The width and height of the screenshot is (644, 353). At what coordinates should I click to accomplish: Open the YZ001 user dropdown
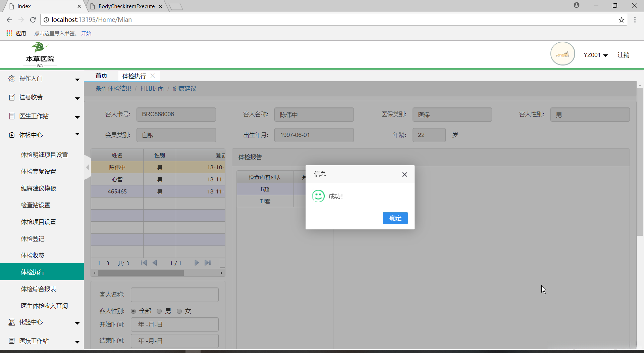click(x=596, y=55)
